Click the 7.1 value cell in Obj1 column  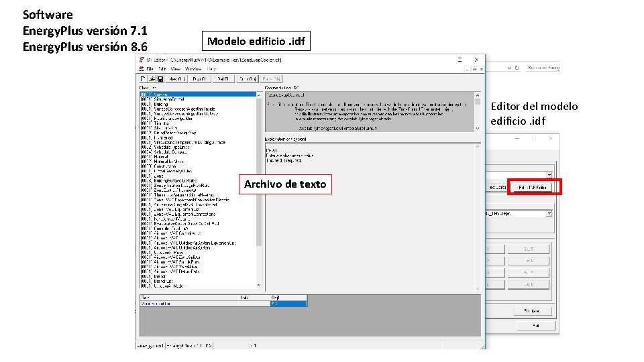pos(288,304)
